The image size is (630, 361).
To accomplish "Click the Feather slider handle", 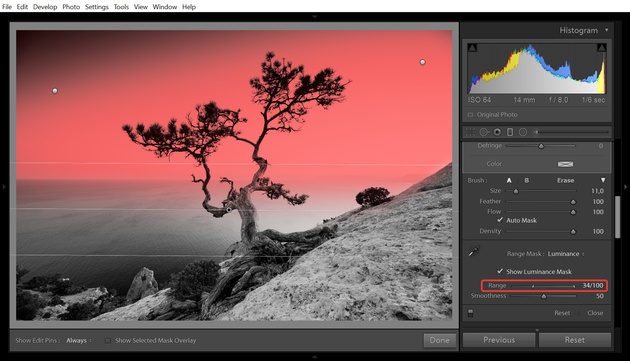I will tap(573, 202).
